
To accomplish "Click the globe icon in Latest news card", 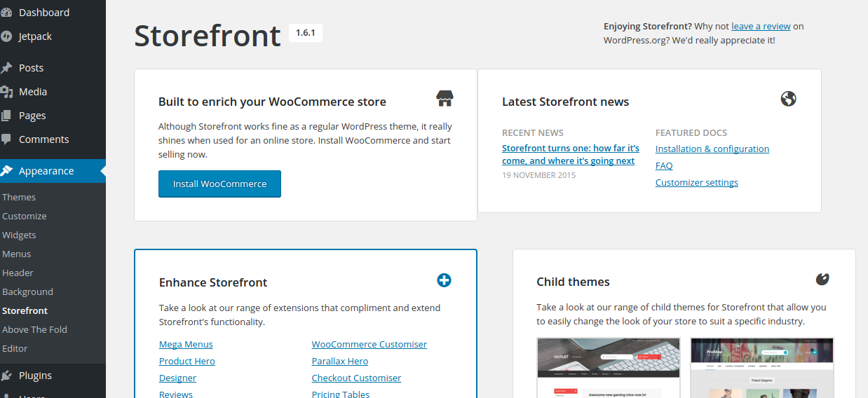I will 788,98.
